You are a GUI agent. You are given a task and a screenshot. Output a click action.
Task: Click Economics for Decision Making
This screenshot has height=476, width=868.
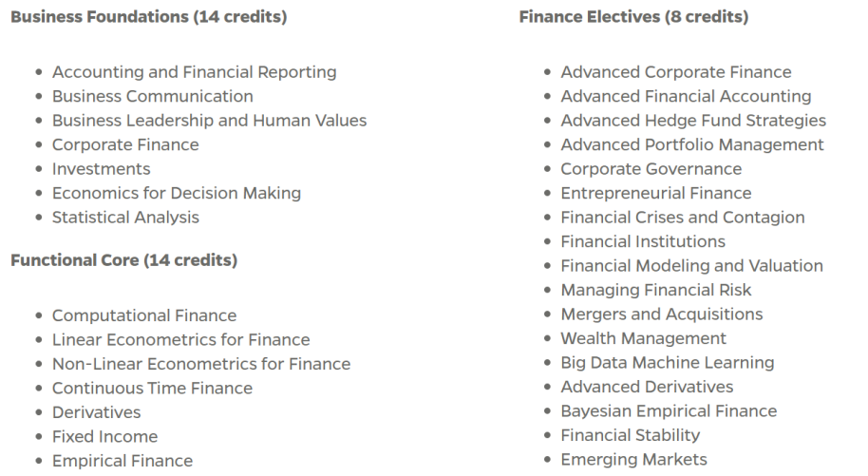tap(176, 193)
